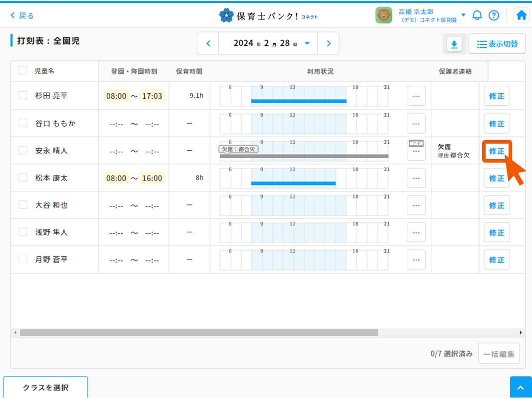Image resolution: width=532 pixels, height=399 pixels.
Task: Advance to next day with right arrow
Action: tap(329, 43)
